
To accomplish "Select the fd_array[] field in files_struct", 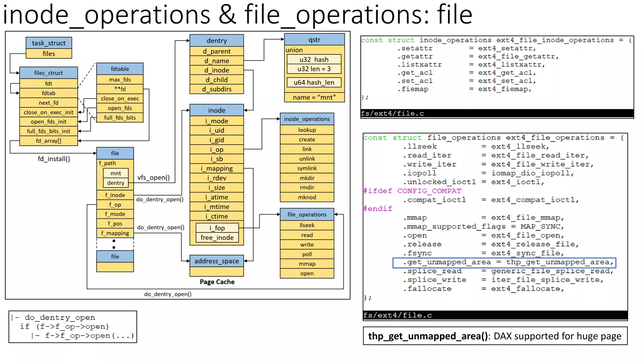I will [48, 141].
